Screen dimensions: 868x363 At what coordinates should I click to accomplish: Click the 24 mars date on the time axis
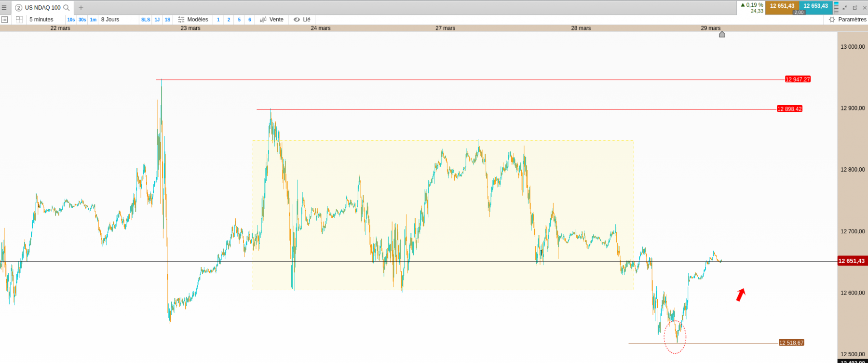pyautogui.click(x=321, y=28)
